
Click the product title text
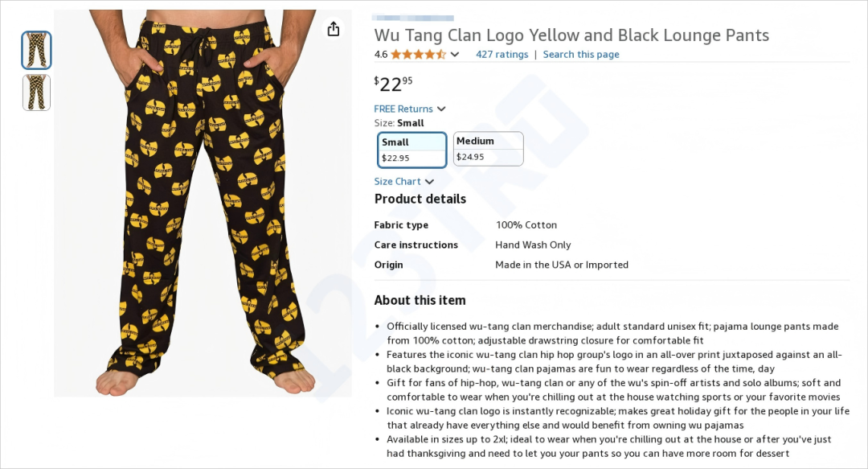572,35
